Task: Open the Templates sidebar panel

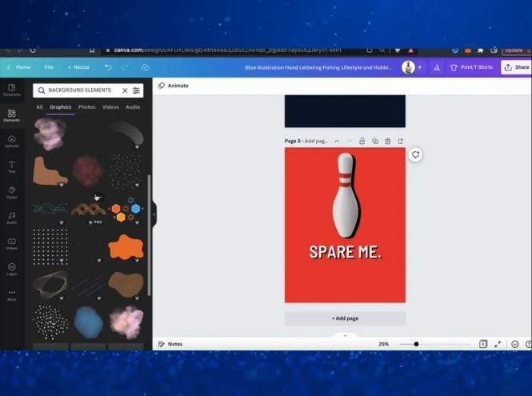Action: [x=11, y=90]
